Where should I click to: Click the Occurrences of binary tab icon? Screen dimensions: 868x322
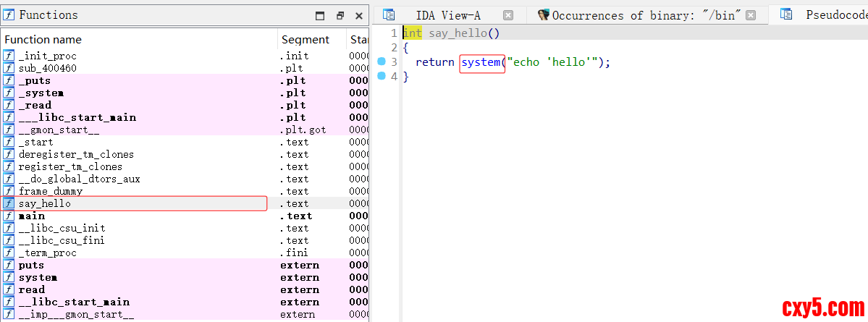[x=544, y=15]
